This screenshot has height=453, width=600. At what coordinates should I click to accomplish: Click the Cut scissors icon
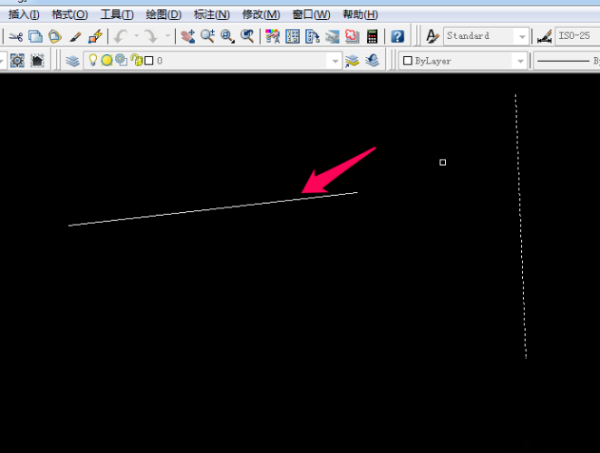(16, 37)
